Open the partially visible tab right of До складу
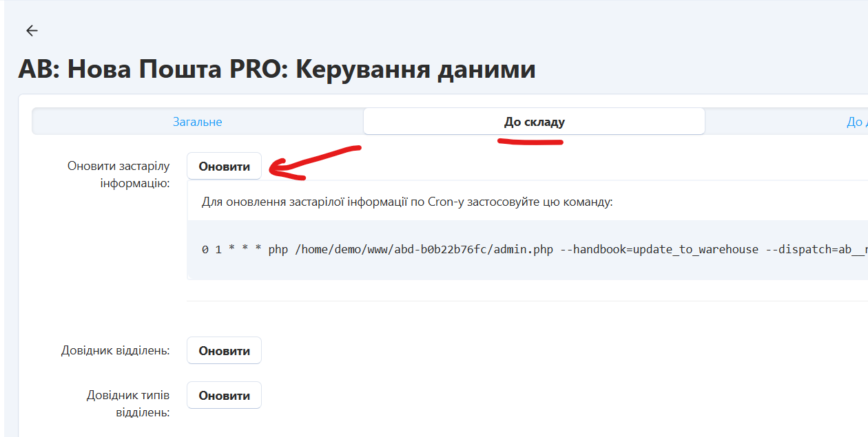This screenshot has height=437, width=868. tap(854, 122)
